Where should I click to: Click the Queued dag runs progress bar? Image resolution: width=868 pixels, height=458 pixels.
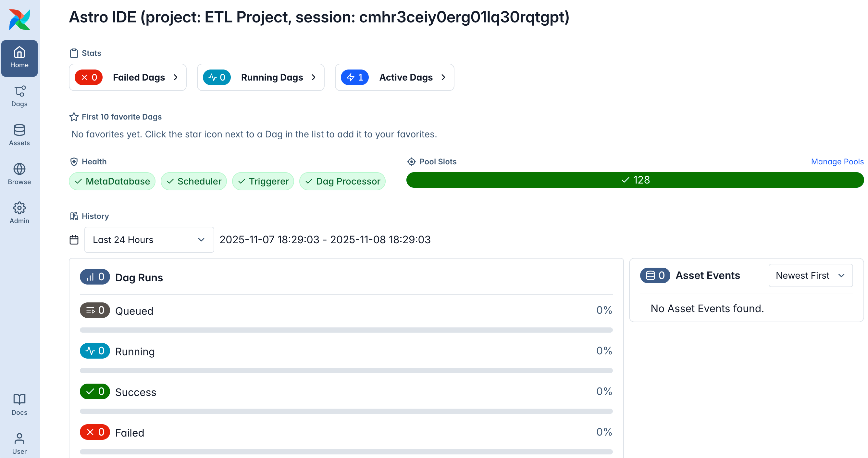pos(346,330)
